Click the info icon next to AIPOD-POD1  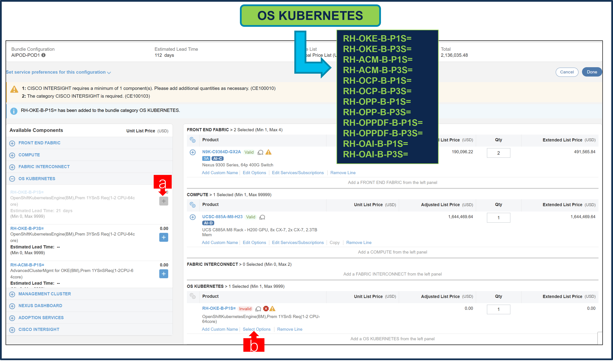point(44,55)
